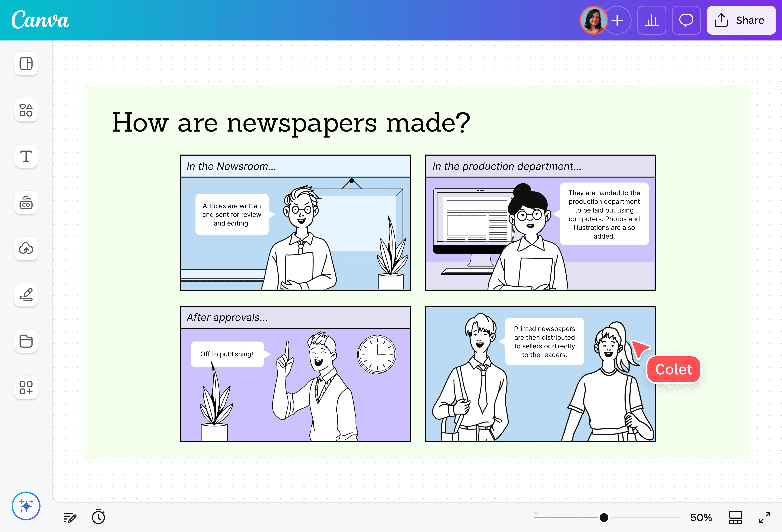
Task: View design insights via the chart icon
Action: [651, 20]
